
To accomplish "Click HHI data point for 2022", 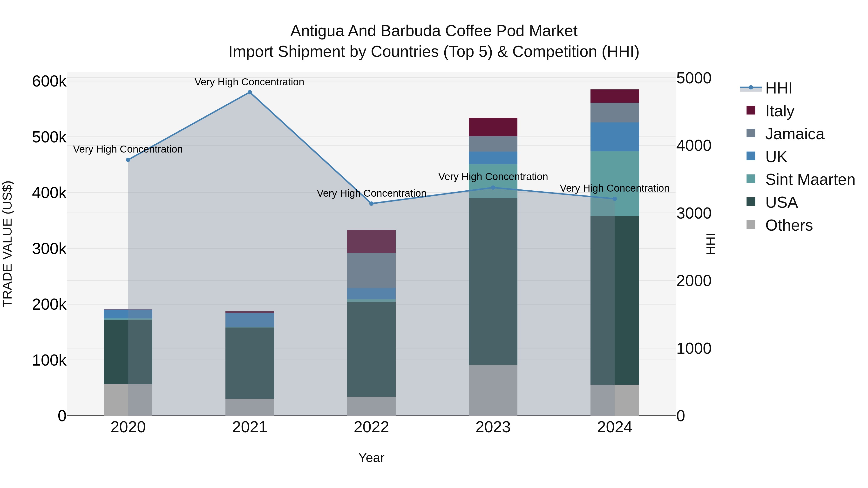I will (371, 204).
